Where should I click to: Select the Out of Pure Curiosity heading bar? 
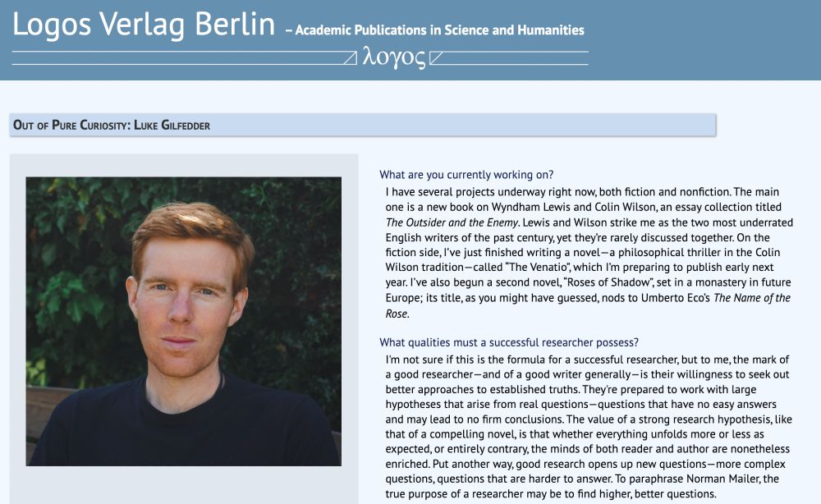(x=363, y=125)
